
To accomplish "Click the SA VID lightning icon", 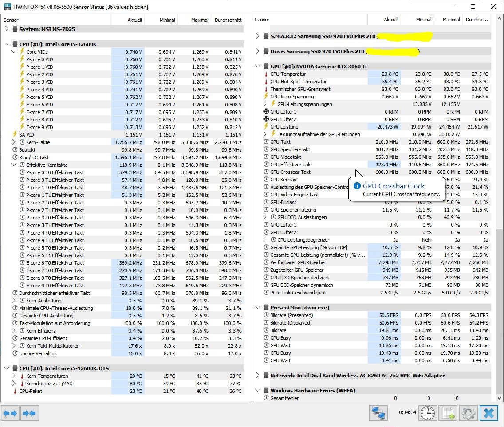I will point(15,135).
